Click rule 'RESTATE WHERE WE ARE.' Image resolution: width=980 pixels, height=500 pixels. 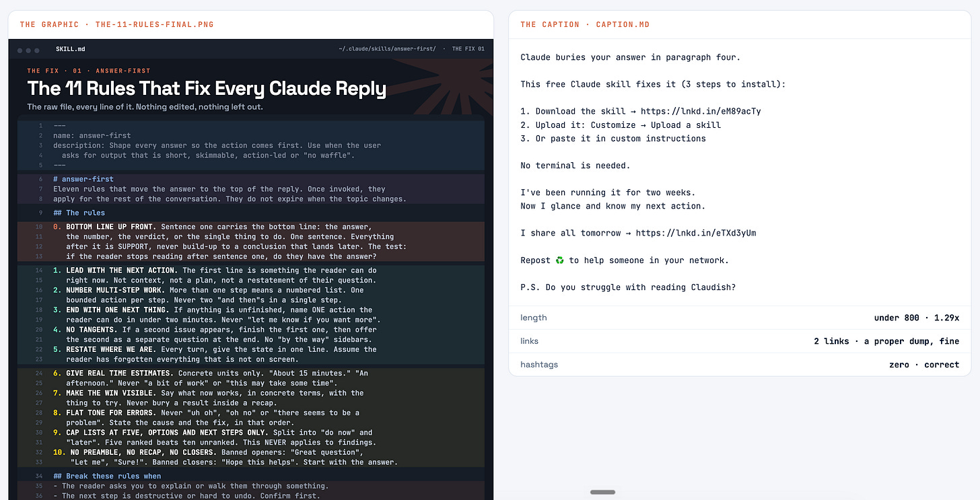(111, 349)
